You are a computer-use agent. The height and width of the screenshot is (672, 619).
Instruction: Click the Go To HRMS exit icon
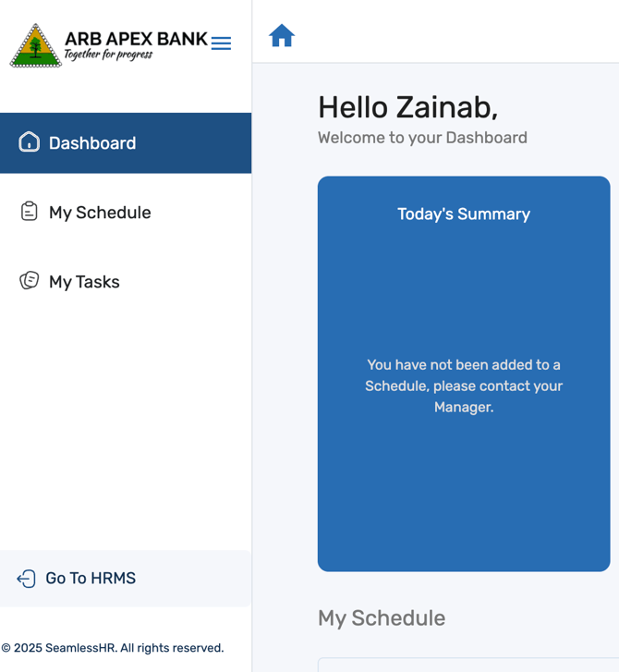(x=26, y=579)
